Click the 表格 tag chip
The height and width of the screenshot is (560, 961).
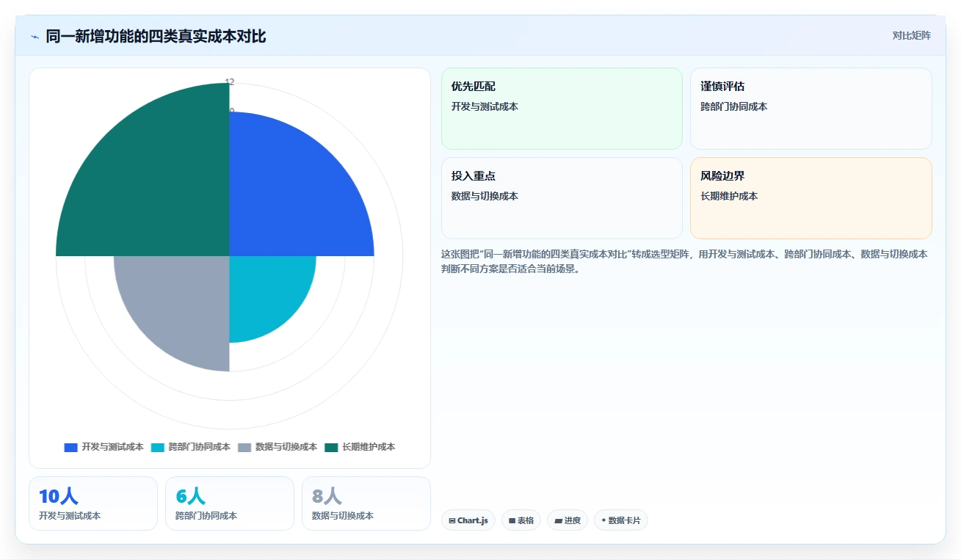click(x=521, y=520)
